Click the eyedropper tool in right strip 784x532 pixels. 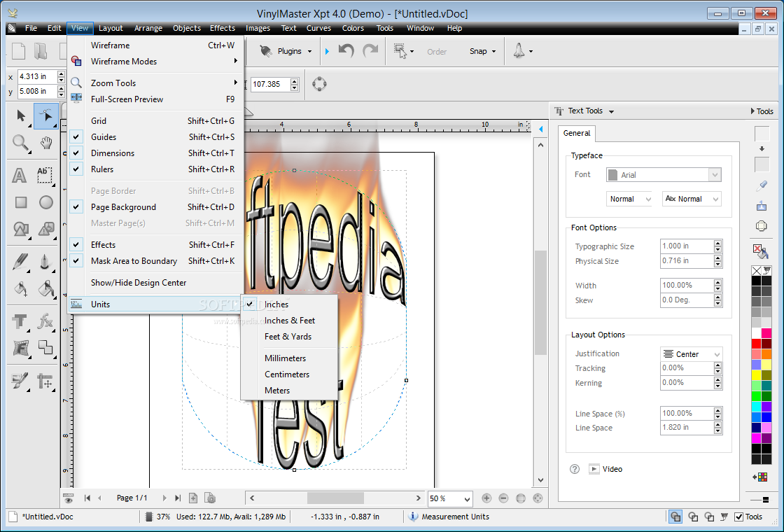[762, 186]
